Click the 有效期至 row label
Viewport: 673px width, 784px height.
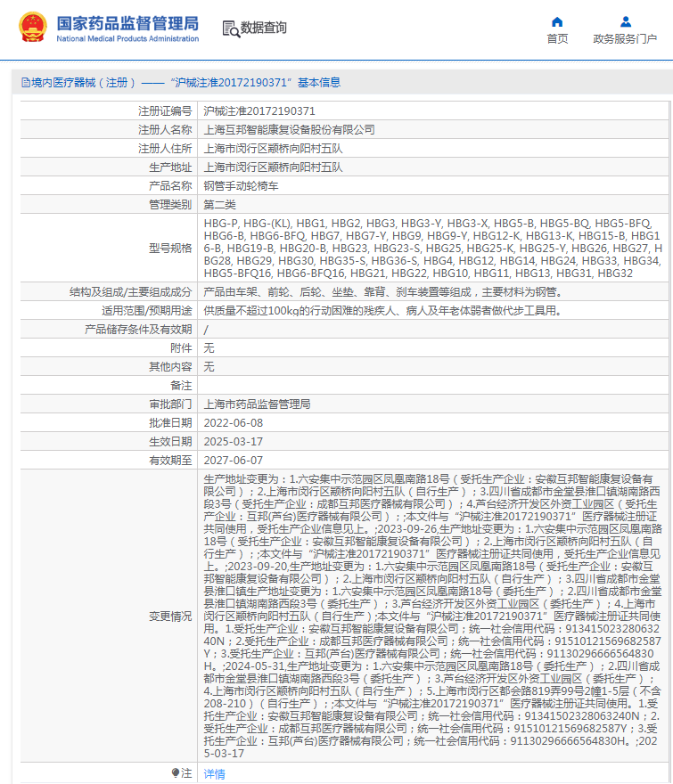tap(170, 461)
